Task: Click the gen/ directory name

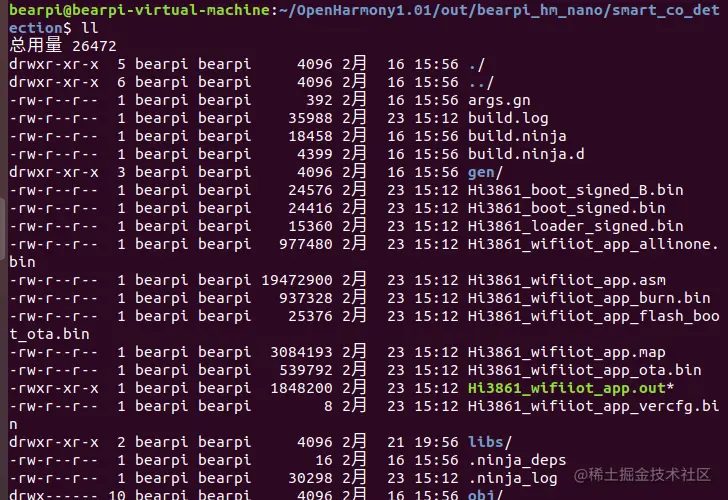Action: tap(485, 172)
